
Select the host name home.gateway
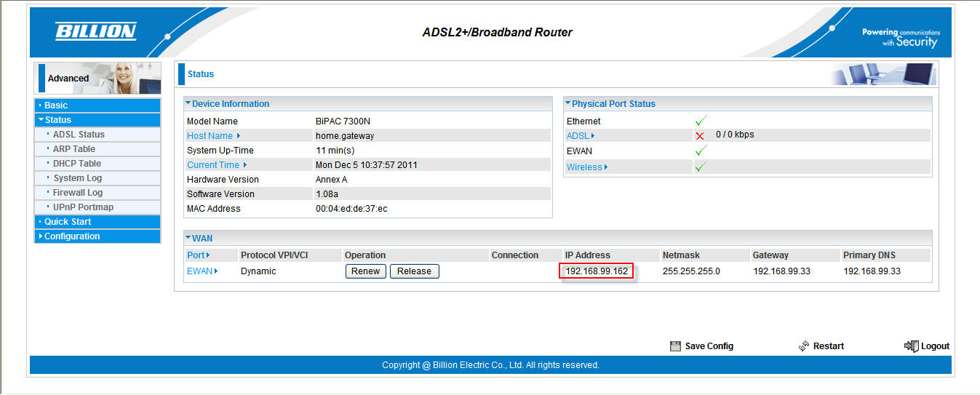click(345, 136)
